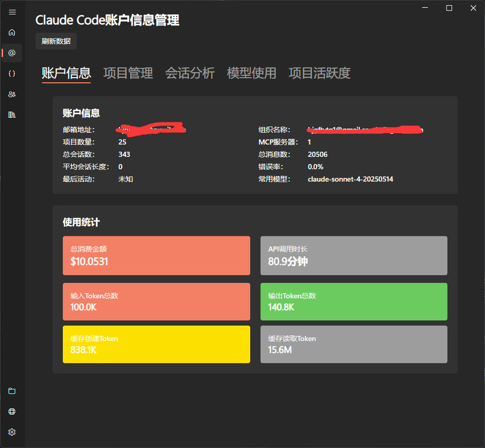
Task: Click the 总会话数 value 343
Action: [x=125, y=154]
